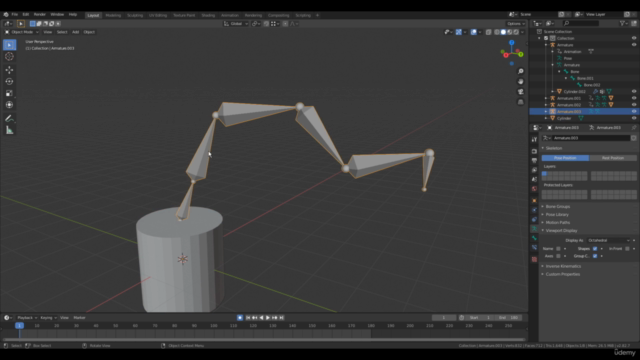640x360 pixels.
Task: Disable the Shapes checkbox
Action: tap(595, 249)
